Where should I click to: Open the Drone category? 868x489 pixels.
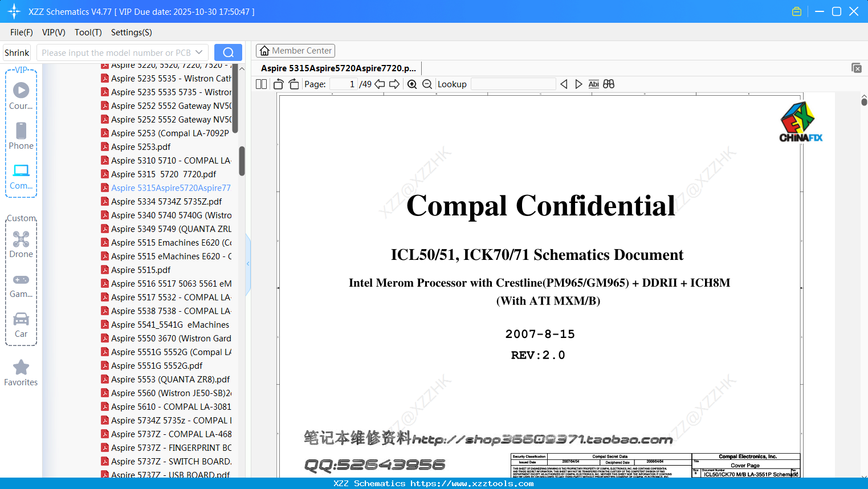tap(21, 244)
